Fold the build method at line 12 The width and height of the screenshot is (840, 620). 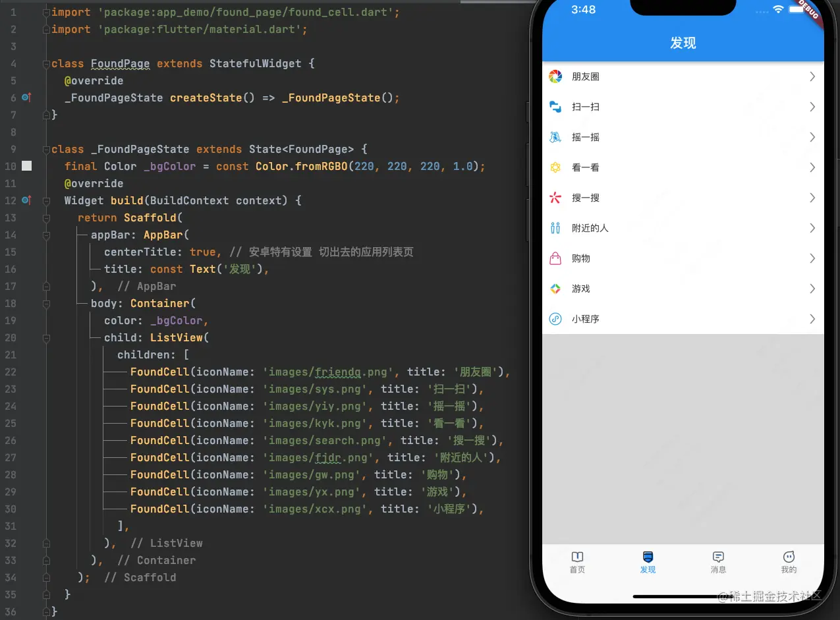(46, 200)
